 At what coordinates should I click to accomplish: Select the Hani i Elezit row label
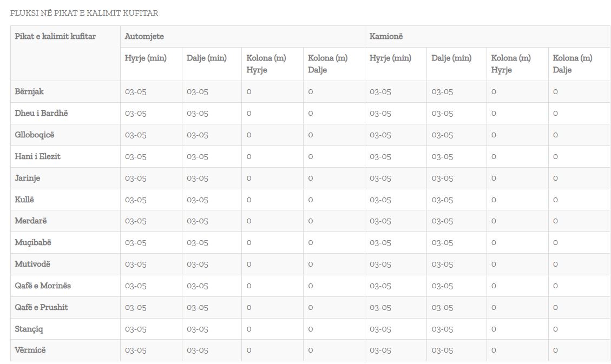pos(37,156)
